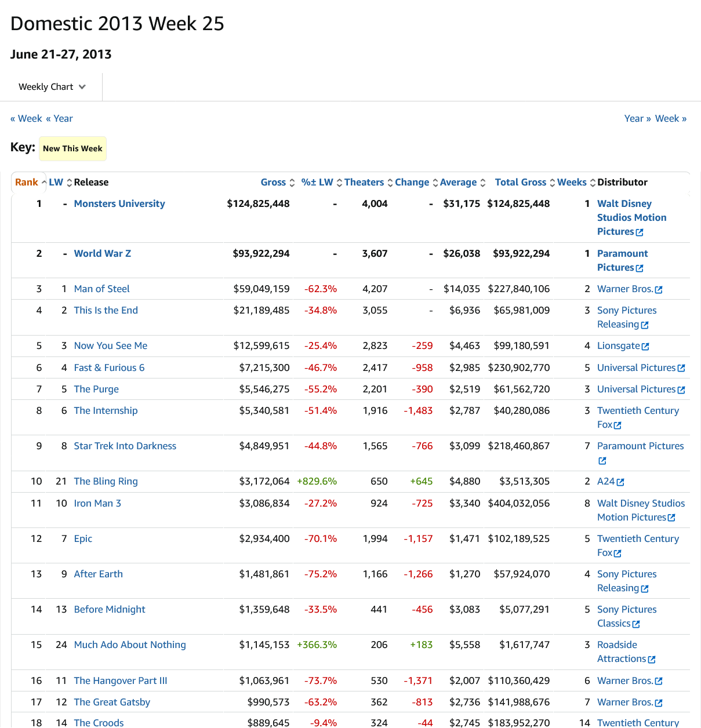701x728 pixels.
Task: Open Lionsgate distributor link
Action: (x=619, y=345)
